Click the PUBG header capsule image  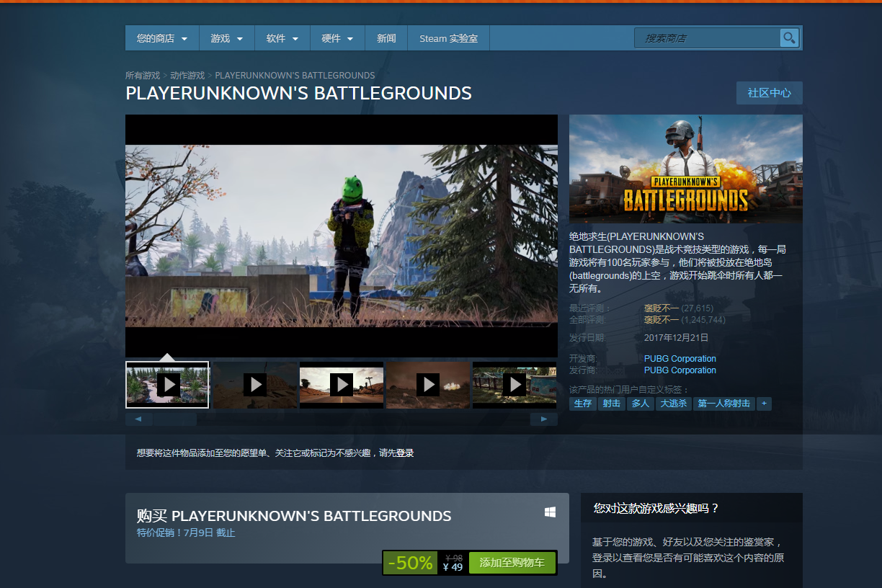686,168
